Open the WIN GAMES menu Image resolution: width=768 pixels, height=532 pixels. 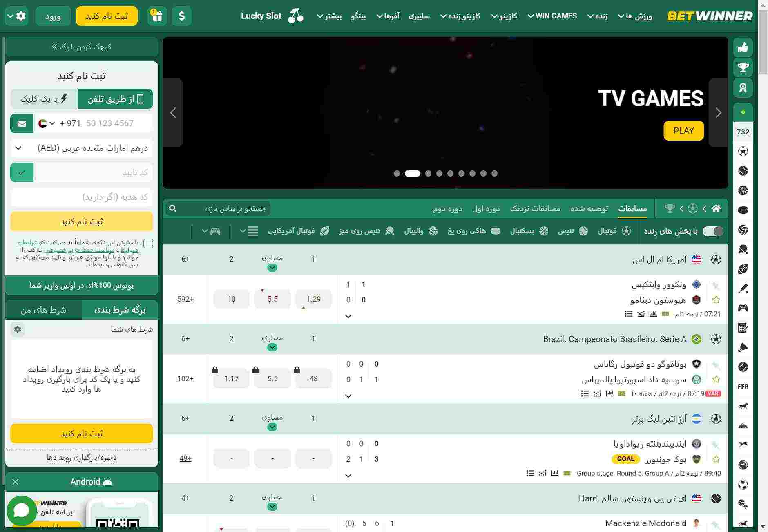552,16
